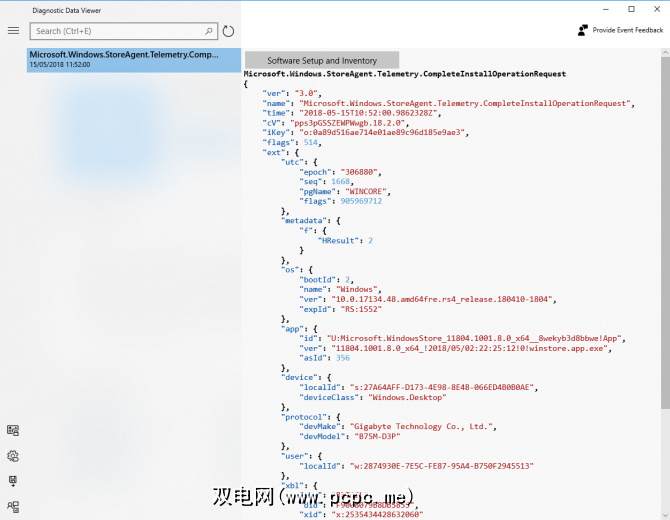Click the Software Setup and Inventory tag
Viewport: 670px width, 520px height.
click(x=322, y=60)
